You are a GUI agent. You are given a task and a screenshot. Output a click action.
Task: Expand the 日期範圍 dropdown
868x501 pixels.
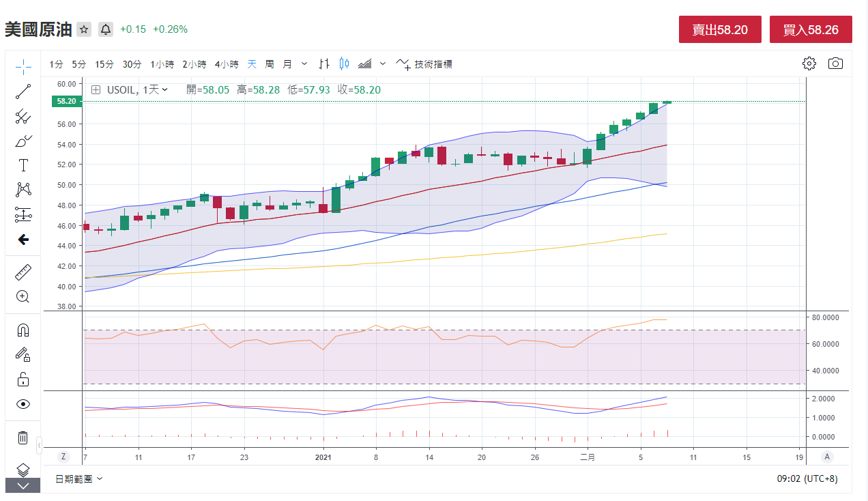click(79, 478)
